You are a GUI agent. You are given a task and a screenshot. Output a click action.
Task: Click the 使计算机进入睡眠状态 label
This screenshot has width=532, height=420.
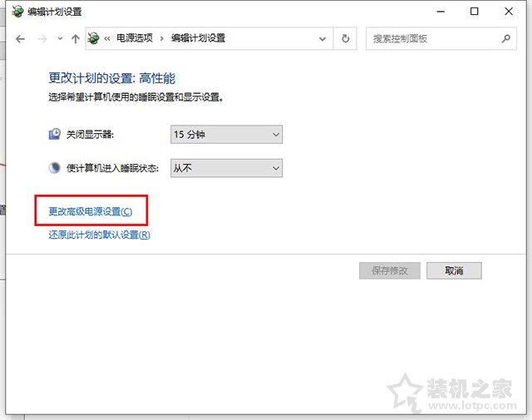[112, 168]
